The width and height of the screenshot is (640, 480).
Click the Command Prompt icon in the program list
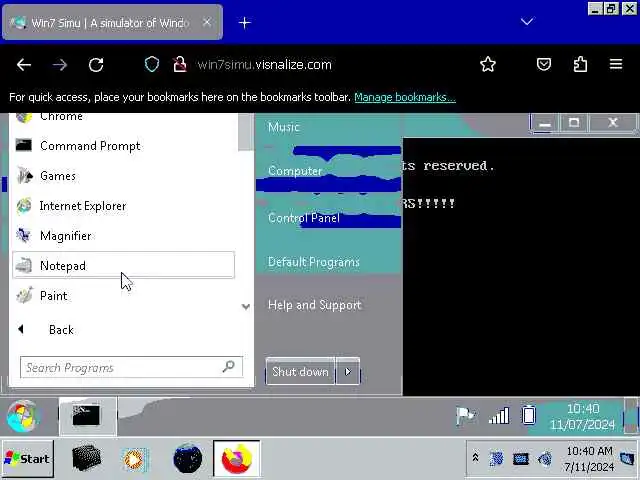point(24,145)
